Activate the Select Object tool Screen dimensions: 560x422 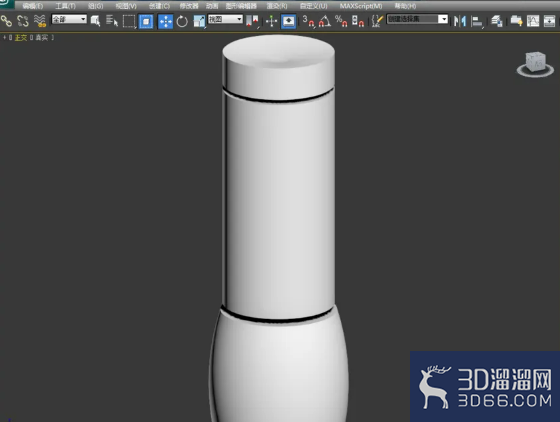tap(95, 21)
